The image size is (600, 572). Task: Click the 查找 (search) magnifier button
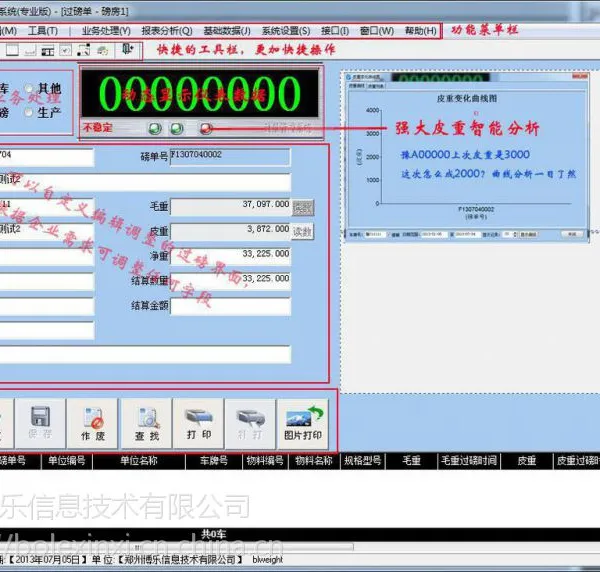coord(147,423)
